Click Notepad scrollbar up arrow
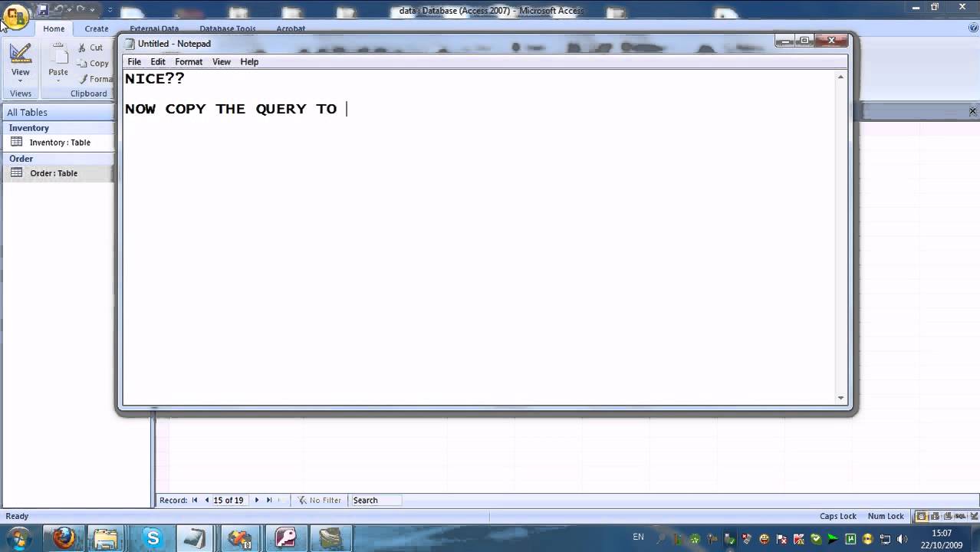 pyautogui.click(x=840, y=77)
